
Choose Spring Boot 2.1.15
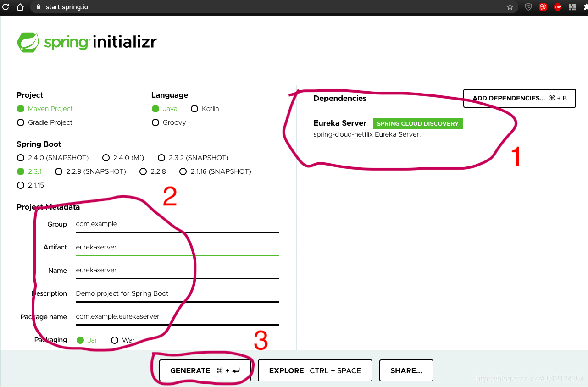click(x=30, y=185)
